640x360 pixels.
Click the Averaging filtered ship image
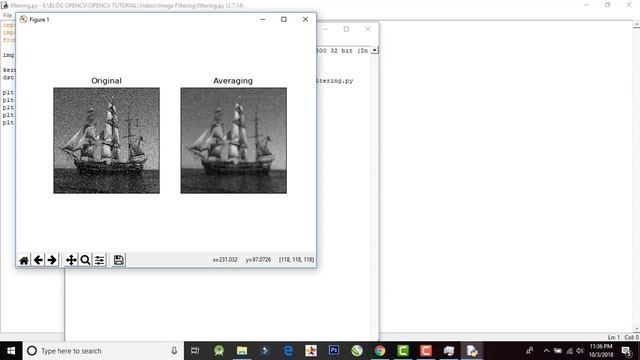click(233, 140)
